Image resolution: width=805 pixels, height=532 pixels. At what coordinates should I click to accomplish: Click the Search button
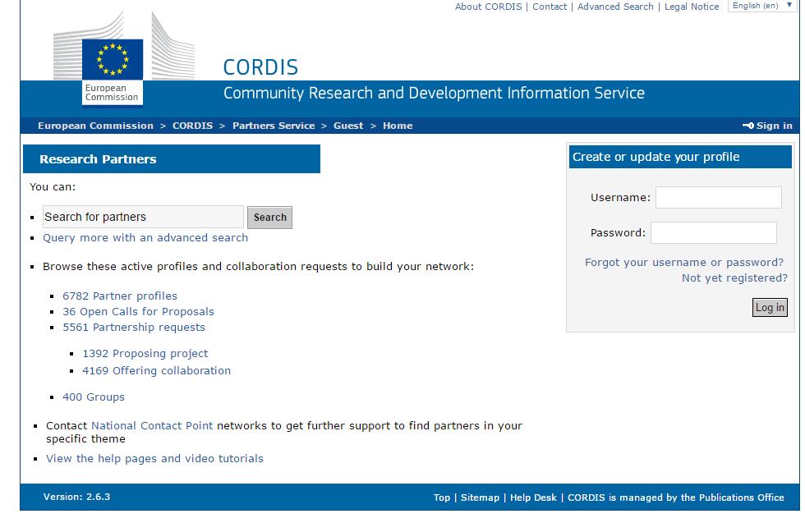(269, 218)
